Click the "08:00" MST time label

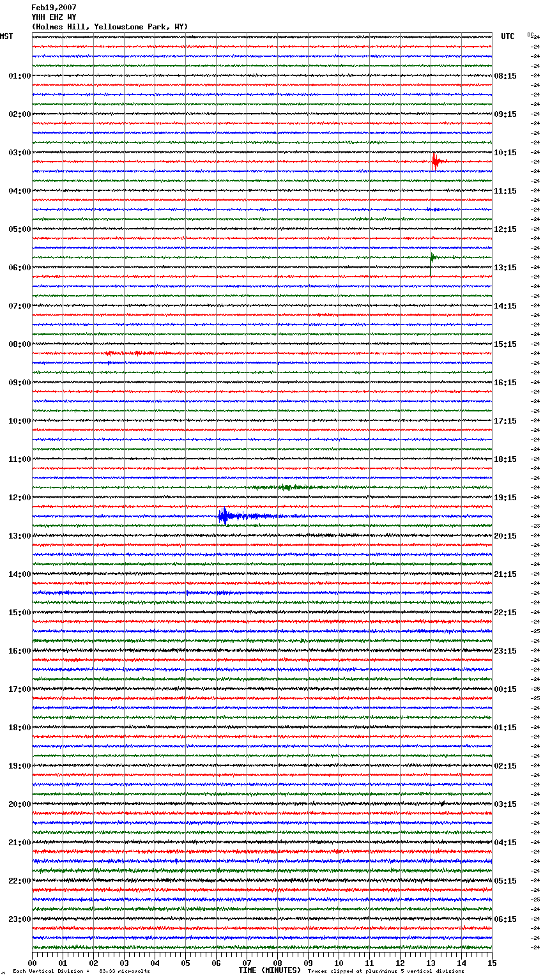pos(20,344)
